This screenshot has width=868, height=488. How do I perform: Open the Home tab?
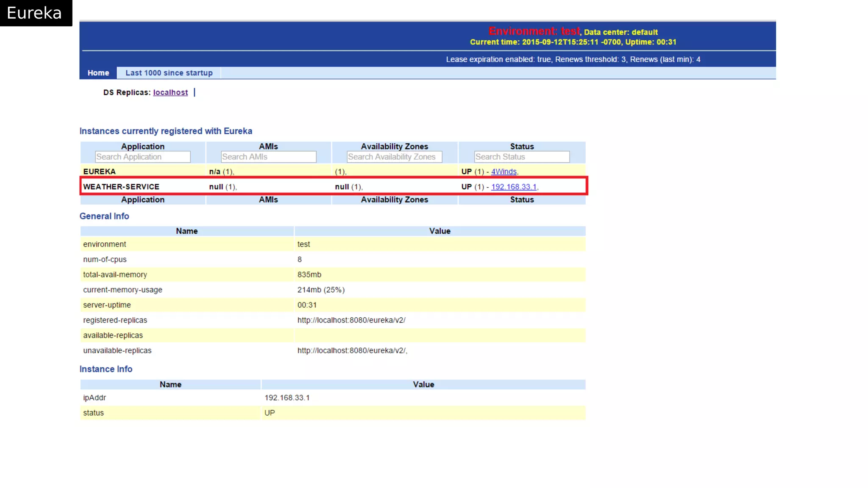point(98,73)
